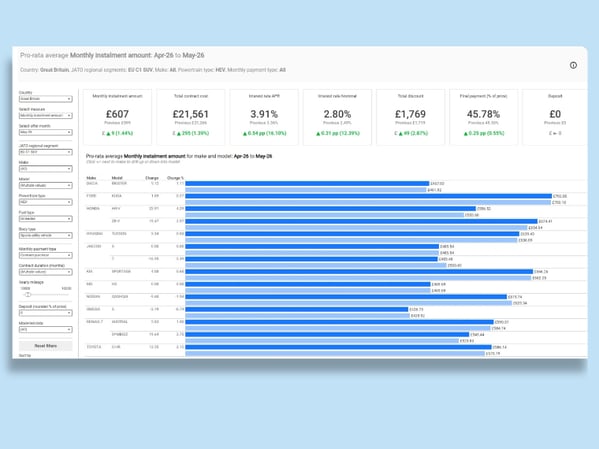The image size is (599, 449).
Task: Open the Country dropdown
Action: (45, 99)
